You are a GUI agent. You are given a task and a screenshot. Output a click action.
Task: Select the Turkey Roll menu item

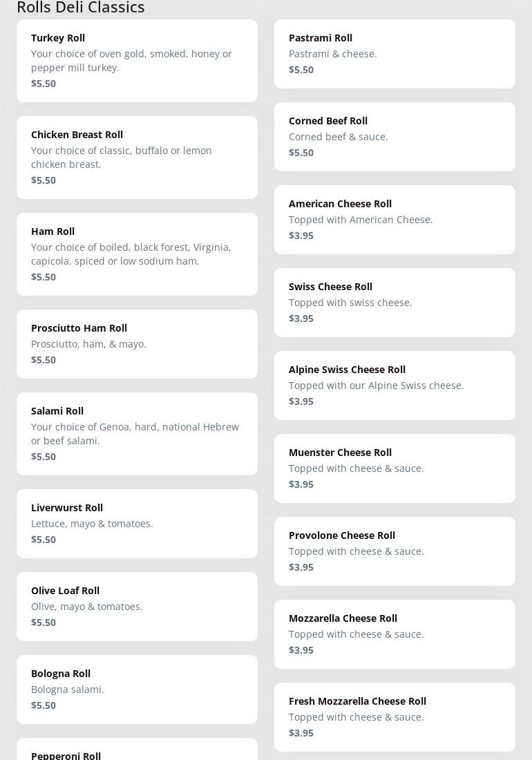[x=137, y=61]
